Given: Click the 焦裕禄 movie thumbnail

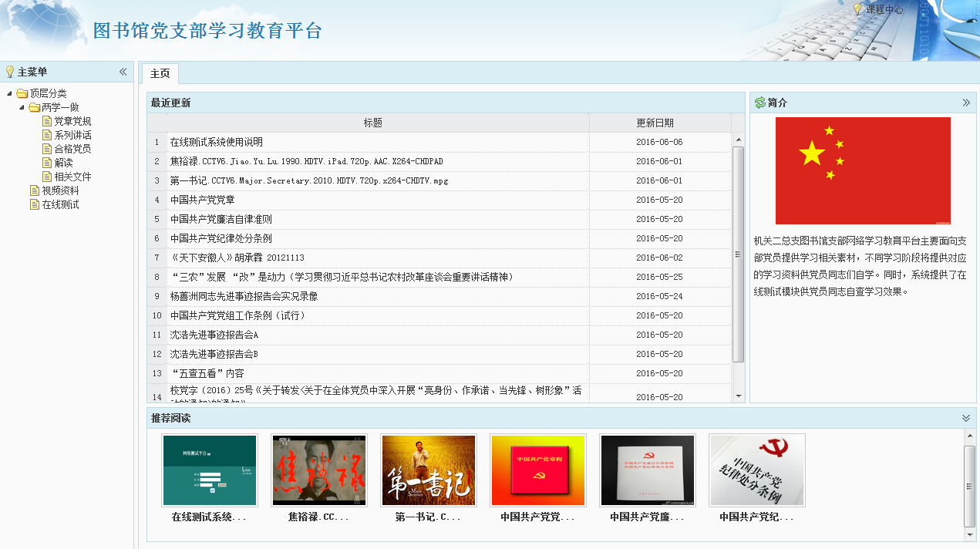Looking at the screenshot, I should (x=319, y=470).
